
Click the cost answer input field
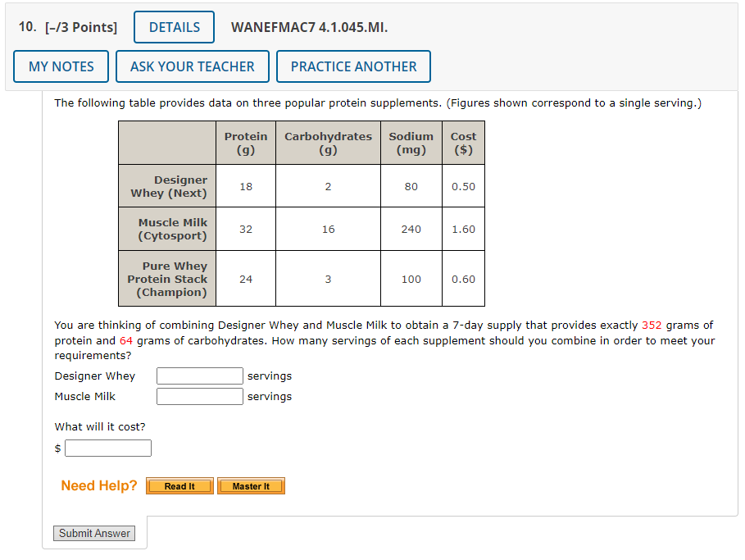107,448
